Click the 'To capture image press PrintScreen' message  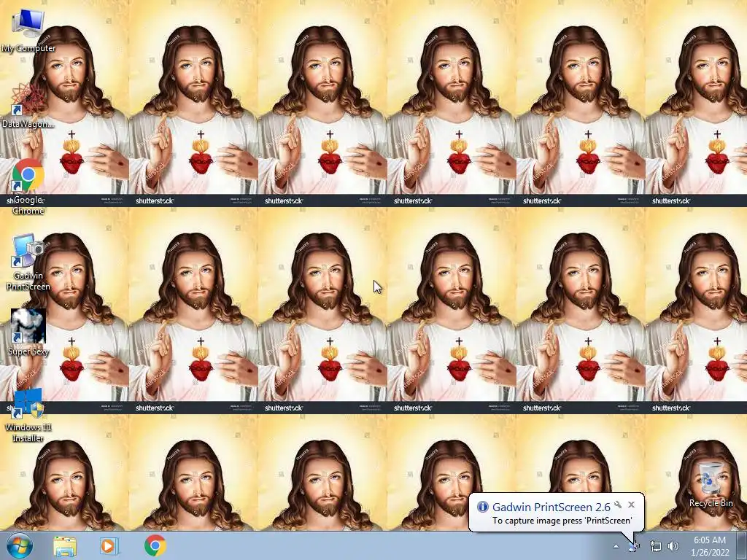click(x=562, y=521)
